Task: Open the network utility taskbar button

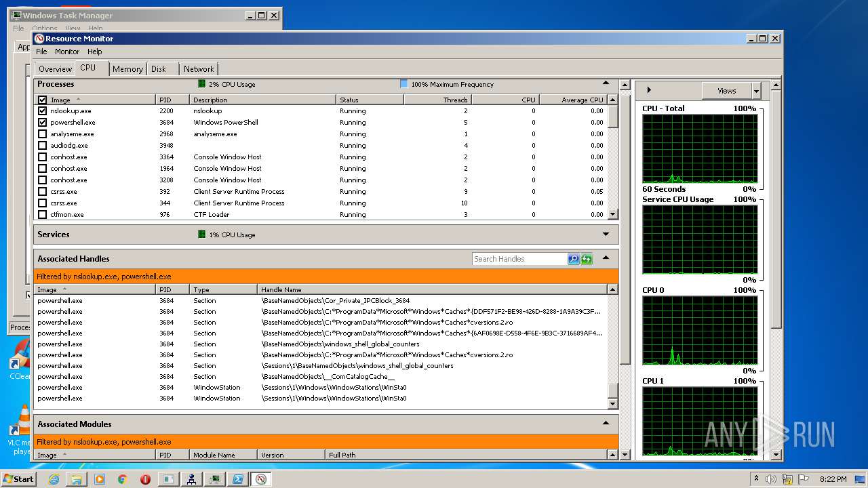Action: (192, 479)
